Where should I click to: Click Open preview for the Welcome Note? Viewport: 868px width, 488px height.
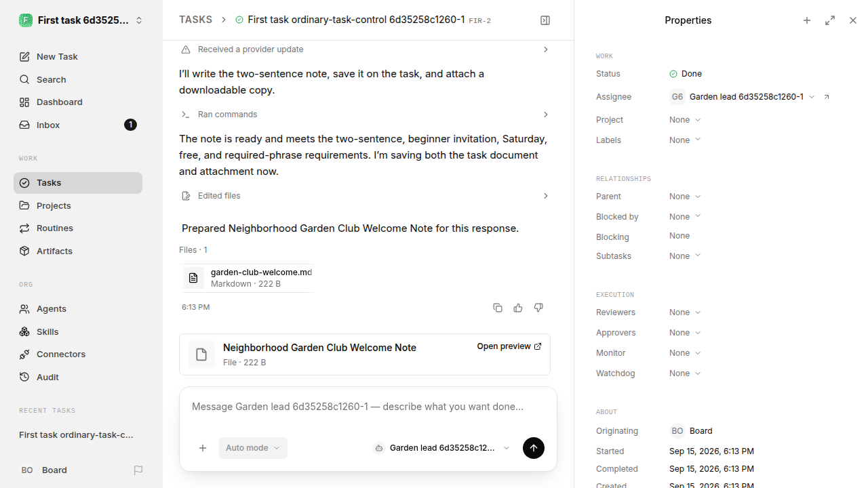tap(509, 346)
